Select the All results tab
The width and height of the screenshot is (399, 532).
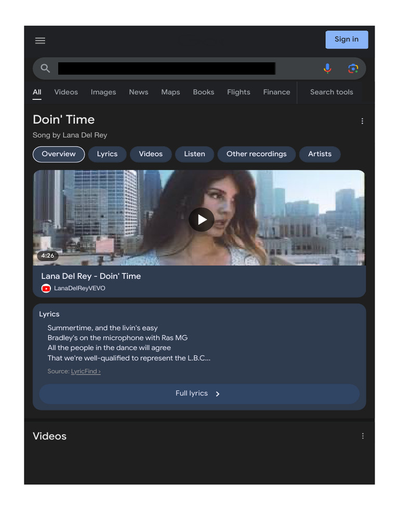tap(37, 92)
